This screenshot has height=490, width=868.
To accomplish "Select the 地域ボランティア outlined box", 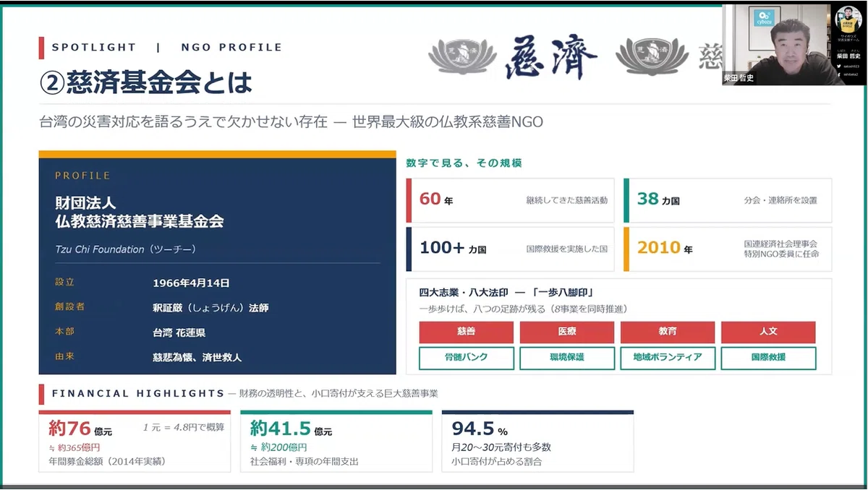I will coord(668,358).
